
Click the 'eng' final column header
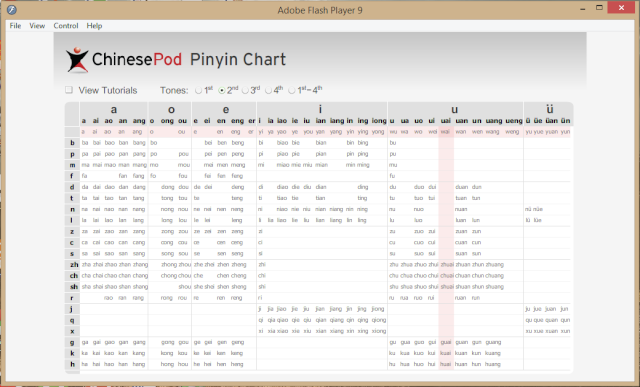pos(237,121)
